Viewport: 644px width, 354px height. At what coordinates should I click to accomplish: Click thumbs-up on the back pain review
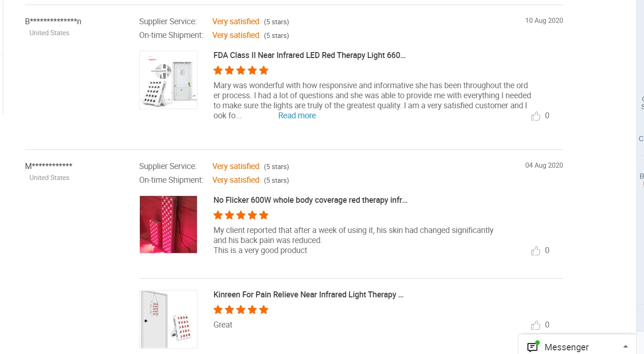point(536,251)
